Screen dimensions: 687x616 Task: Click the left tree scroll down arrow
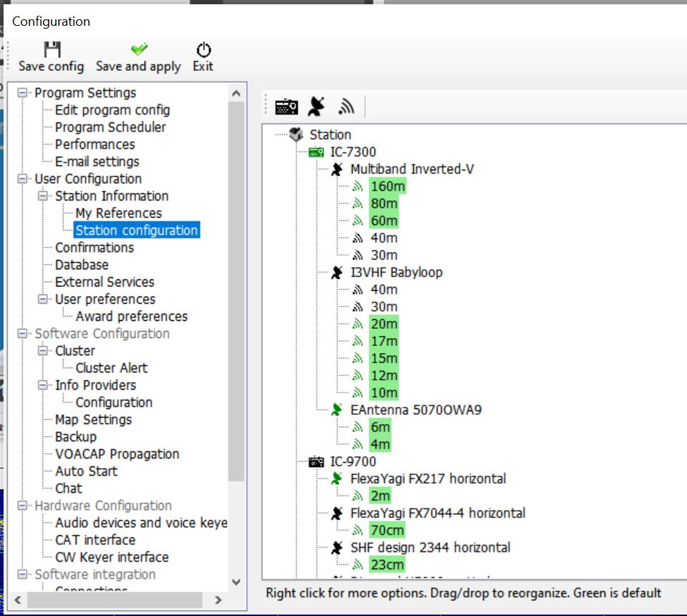pos(236,582)
